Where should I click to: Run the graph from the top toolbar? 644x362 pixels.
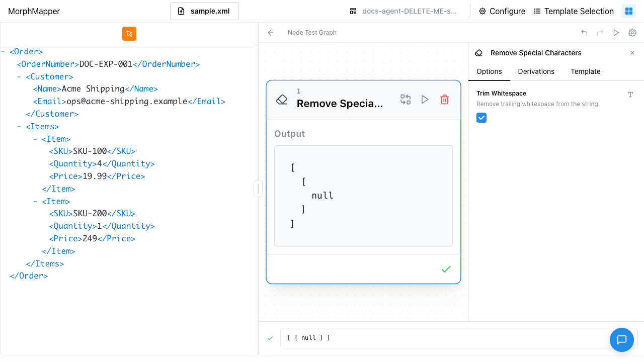(616, 33)
